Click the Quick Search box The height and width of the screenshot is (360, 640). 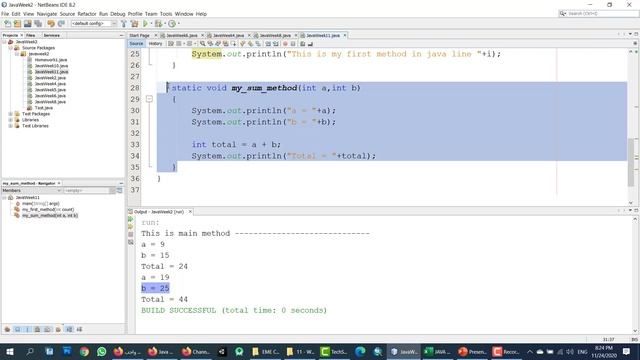pos(598,13)
